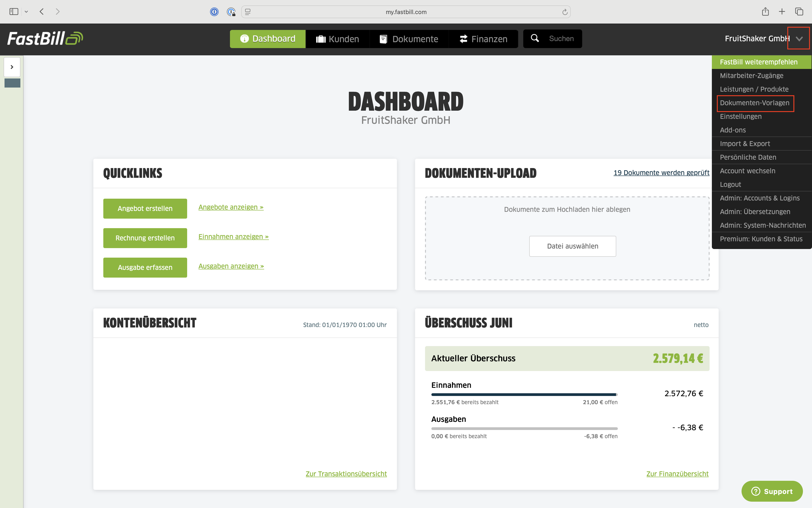Open Safari sidebar toggle icon
812x508 pixels.
14,12
